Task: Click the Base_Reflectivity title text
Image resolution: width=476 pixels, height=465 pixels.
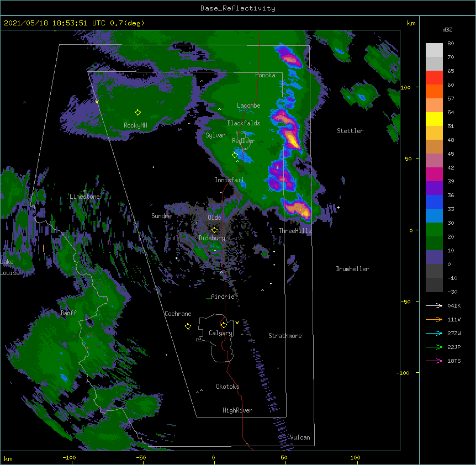Action: coord(238,8)
